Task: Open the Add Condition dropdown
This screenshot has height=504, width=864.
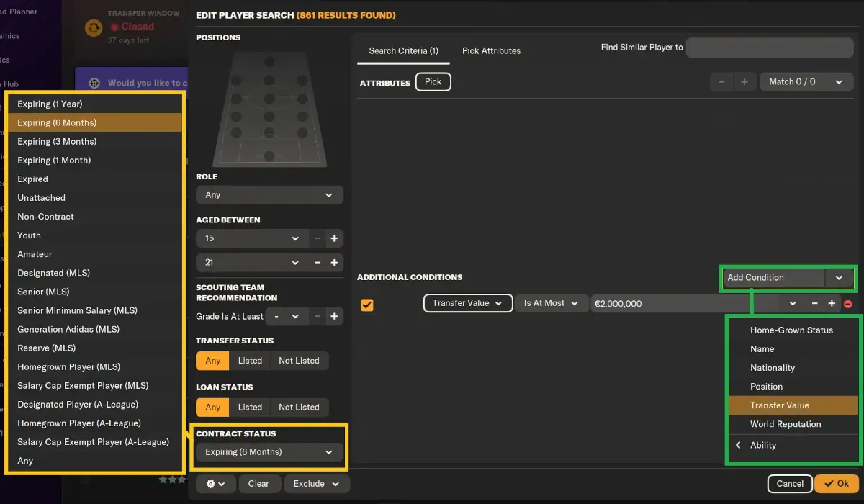Action: pos(788,278)
